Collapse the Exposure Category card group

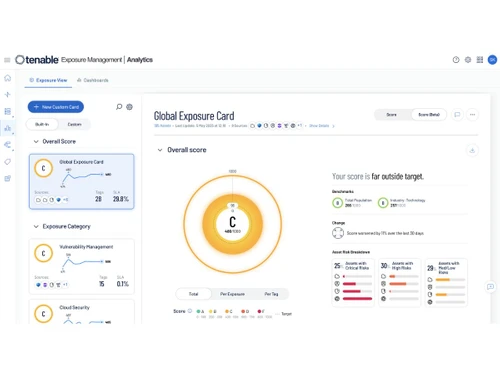[x=36, y=227]
